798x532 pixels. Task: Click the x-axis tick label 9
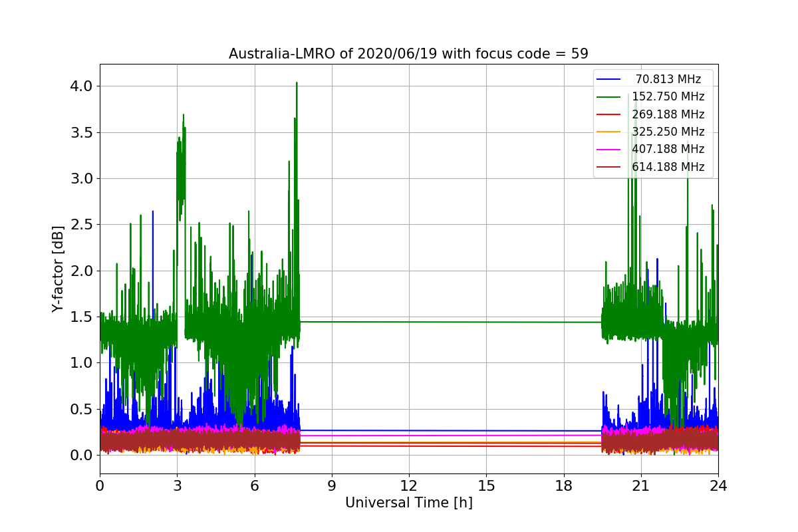tap(332, 485)
